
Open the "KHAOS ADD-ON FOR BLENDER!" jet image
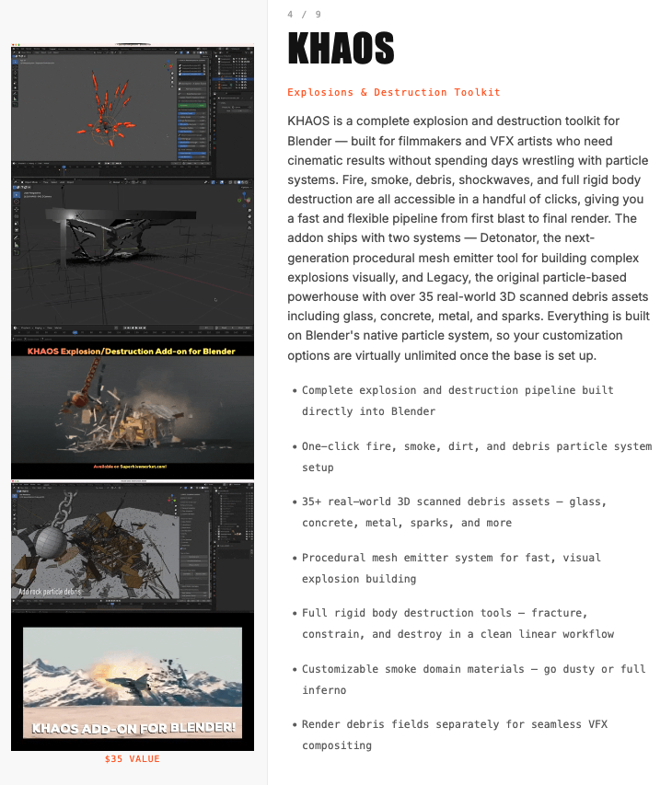pos(133,682)
